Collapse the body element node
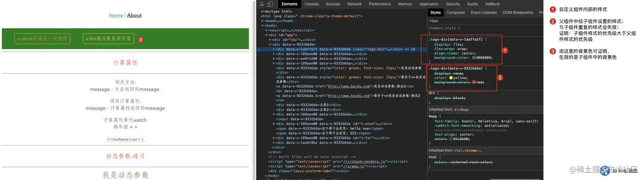This screenshot has width=644, height=180. click(263, 26)
